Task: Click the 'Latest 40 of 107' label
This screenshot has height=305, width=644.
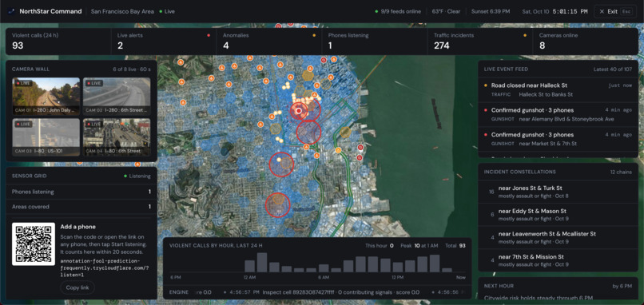Action: (x=613, y=69)
